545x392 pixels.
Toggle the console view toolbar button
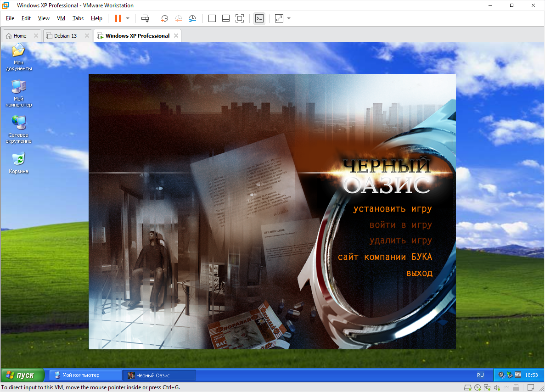259,18
